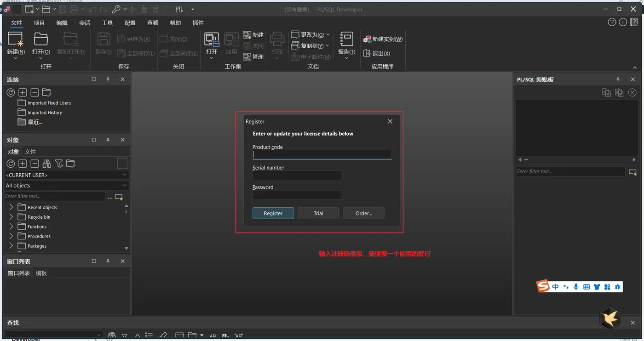Screen dimensions: 644x341
Task: Click the info circle icon
Action: point(623,22)
